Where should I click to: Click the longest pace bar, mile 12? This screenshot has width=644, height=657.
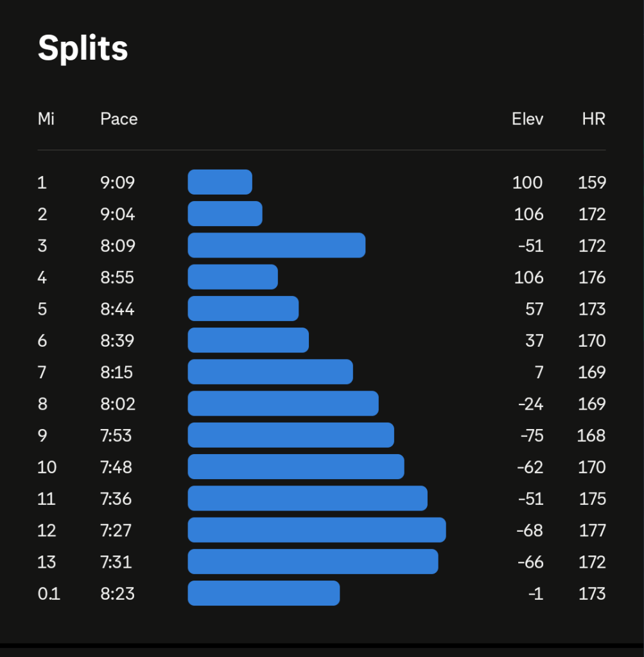point(317,530)
